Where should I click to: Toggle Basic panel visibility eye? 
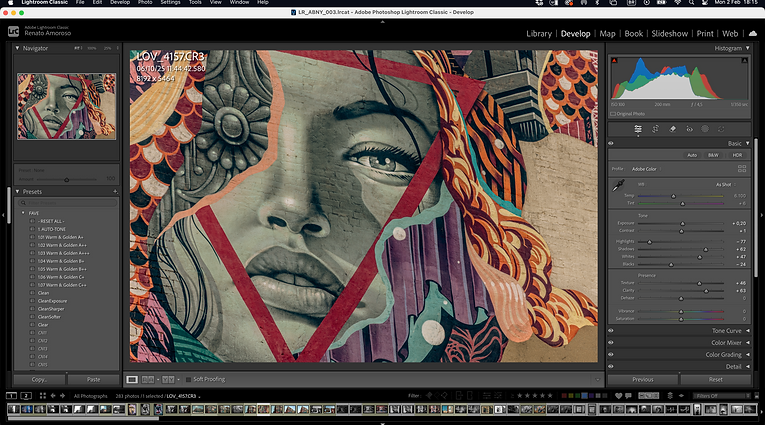click(610, 143)
